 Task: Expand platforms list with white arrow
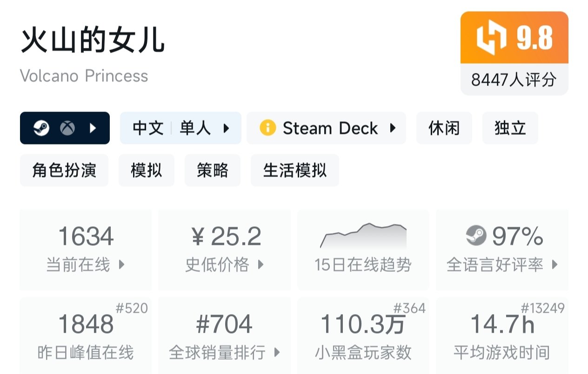93,128
